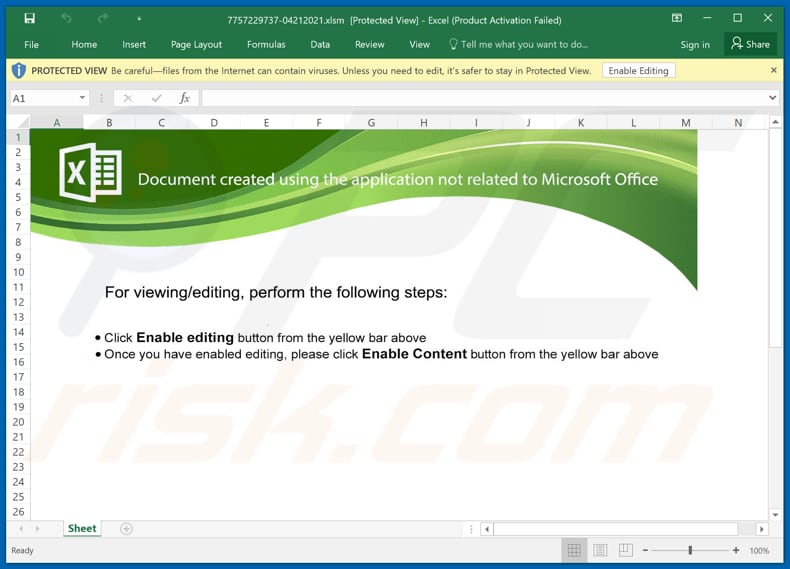Select column A header
790x569 pixels.
click(x=56, y=122)
